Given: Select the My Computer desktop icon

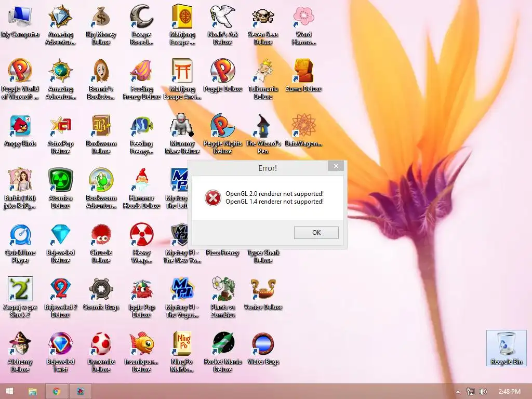Looking at the screenshot, I should coord(20,16).
